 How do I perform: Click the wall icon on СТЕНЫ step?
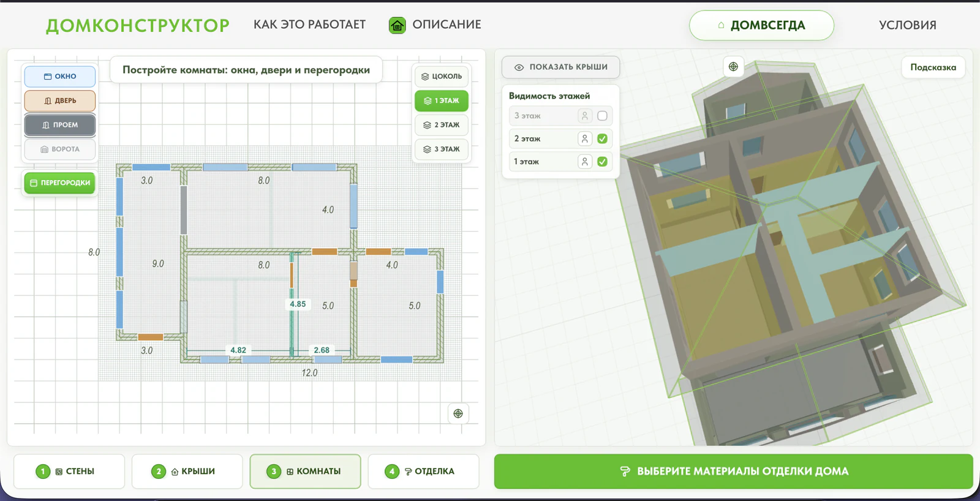(x=59, y=472)
